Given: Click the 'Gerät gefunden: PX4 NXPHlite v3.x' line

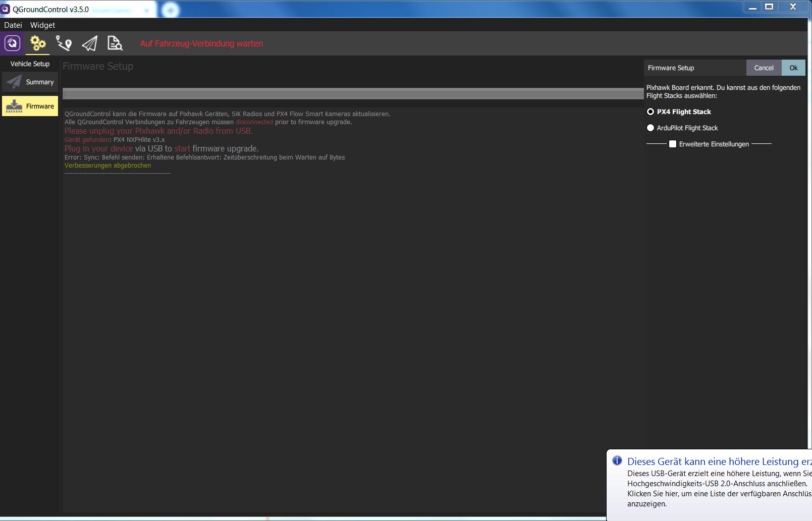Looking at the screenshot, I should pyautogui.click(x=115, y=140).
